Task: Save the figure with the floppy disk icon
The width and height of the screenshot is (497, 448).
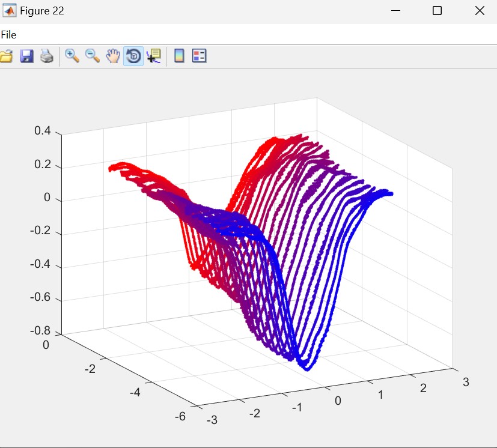Action: coord(26,56)
